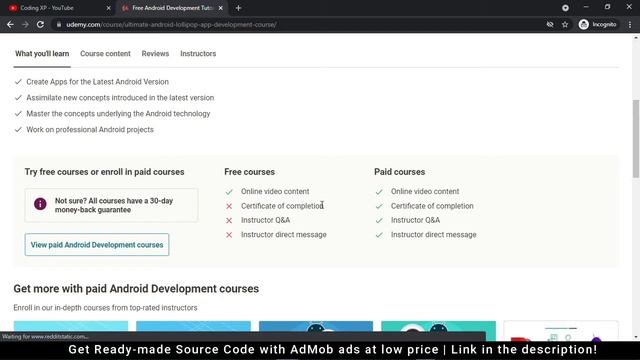Click check icon beside paid Certificate of completion

(x=379, y=206)
